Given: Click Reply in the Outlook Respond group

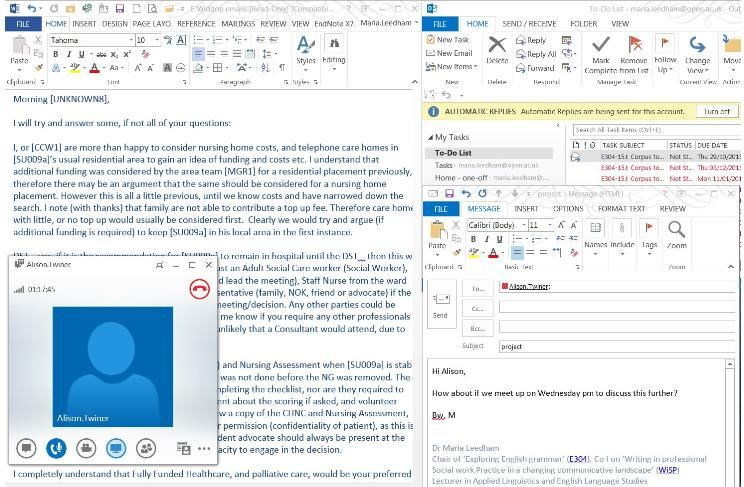Looking at the screenshot, I should 531,40.
